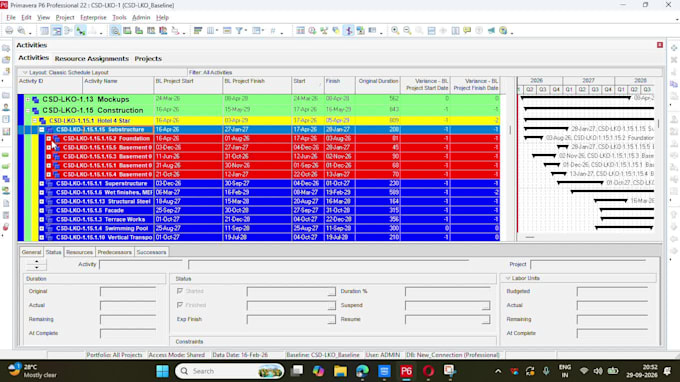
Task: Select the CSD-LKO-1.15.1 Hotel 4 Star row
Action: click(258, 121)
